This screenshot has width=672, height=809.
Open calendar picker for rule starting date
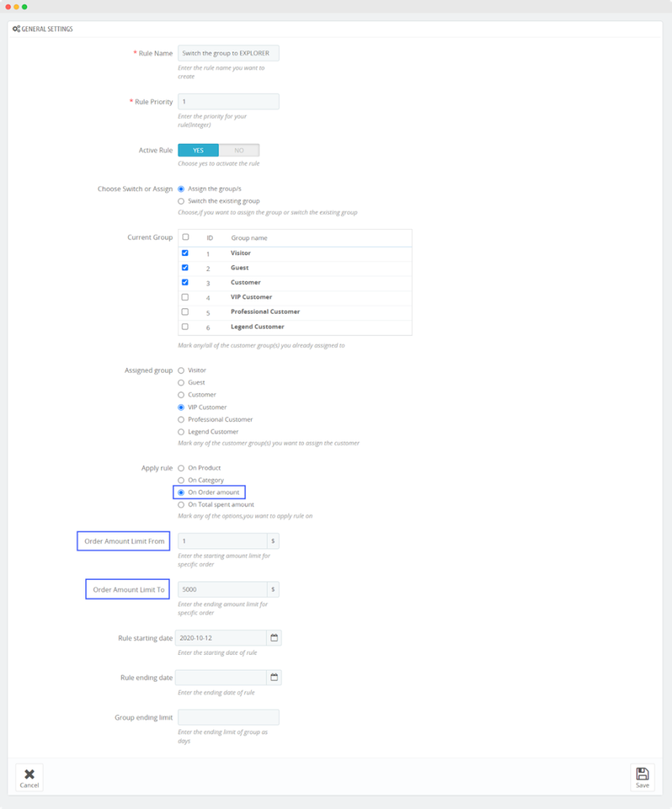(x=274, y=638)
